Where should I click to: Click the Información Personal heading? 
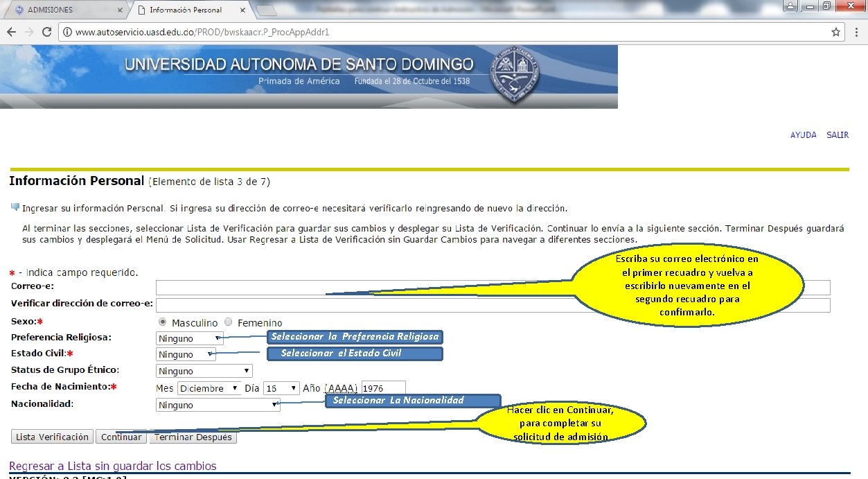tap(77, 181)
